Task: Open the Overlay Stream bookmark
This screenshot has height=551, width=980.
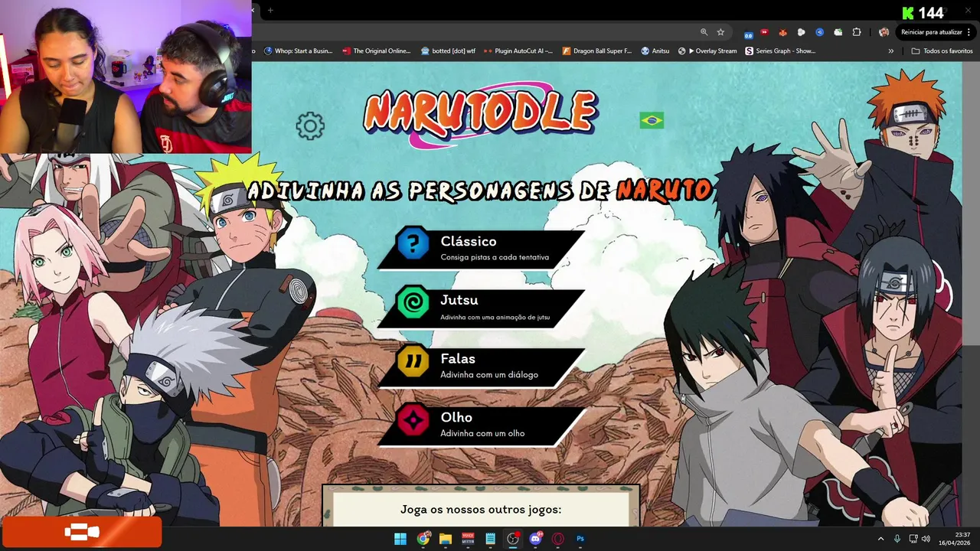Action: (707, 51)
